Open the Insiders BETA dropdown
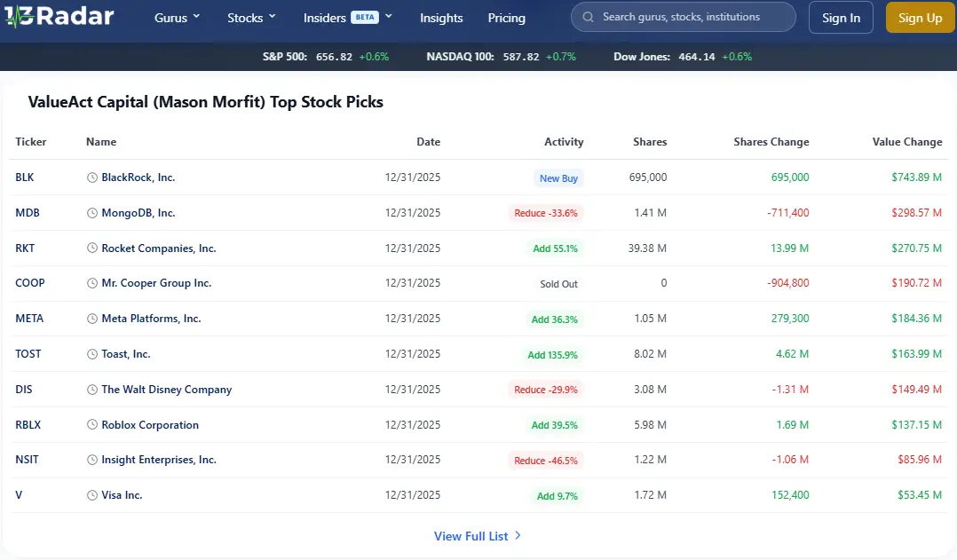957x560 pixels. tap(347, 18)
